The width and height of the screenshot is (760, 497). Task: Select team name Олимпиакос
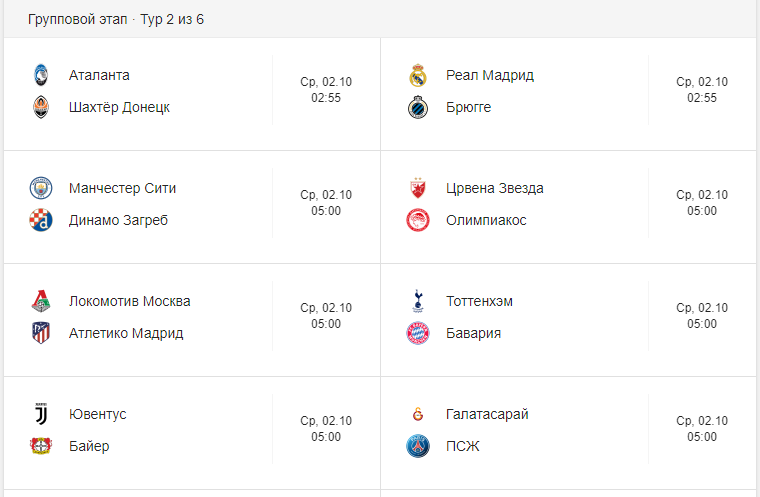pyautogui.click(x=486, y=220)
